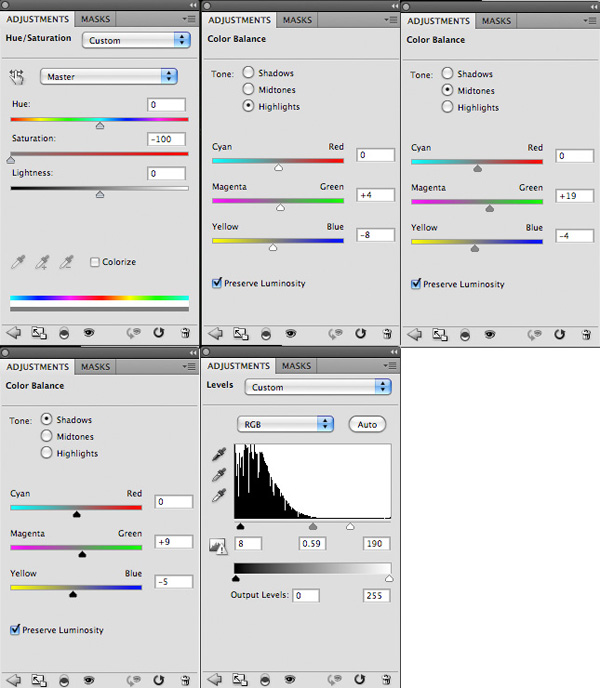Uncheck Preserve Luminosity in Shadows Color Balance panel

[15, 629]
